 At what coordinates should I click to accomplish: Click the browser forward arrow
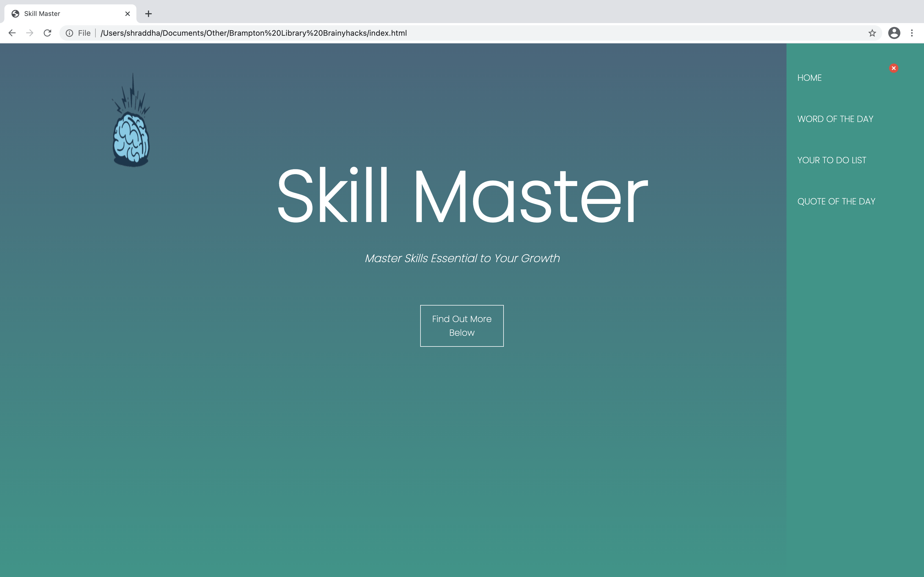[30, 33]
